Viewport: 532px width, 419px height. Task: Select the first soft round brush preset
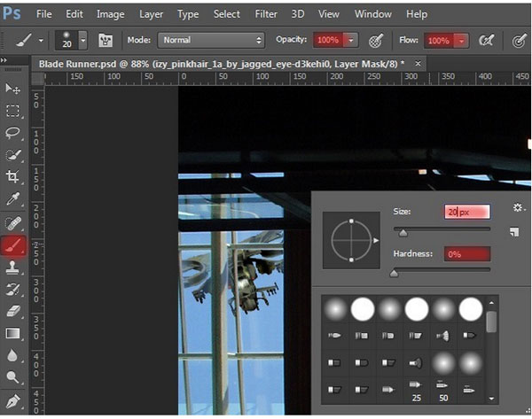click(335, 309)
